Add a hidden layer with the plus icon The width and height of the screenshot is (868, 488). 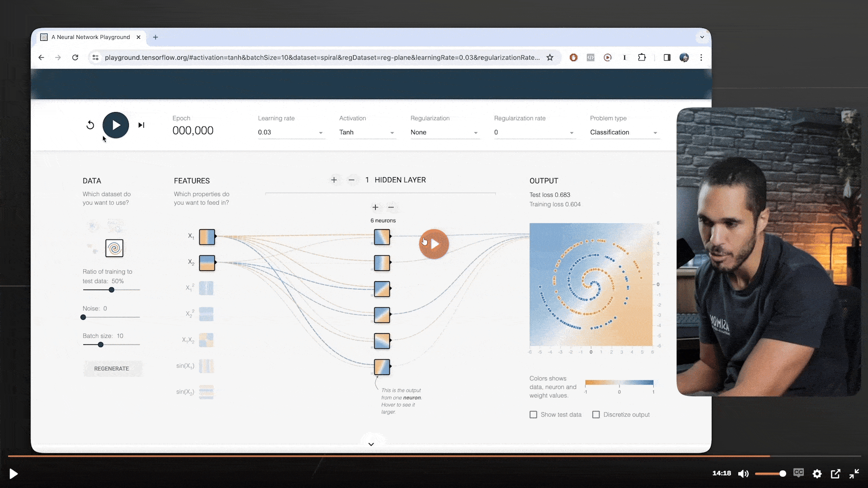(x=334, y=180)
